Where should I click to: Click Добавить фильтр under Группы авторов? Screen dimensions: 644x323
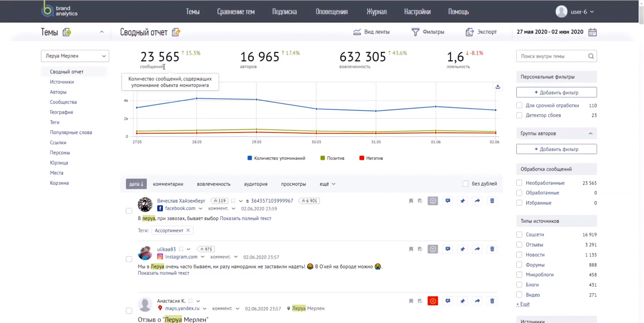[556, 149]
